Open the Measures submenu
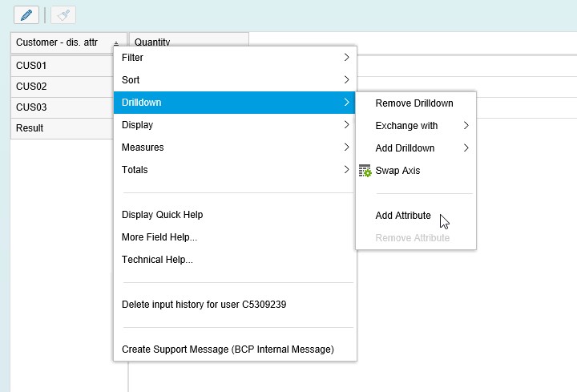The height and width of the screenshot is (392, 577). tap(235, 148)
